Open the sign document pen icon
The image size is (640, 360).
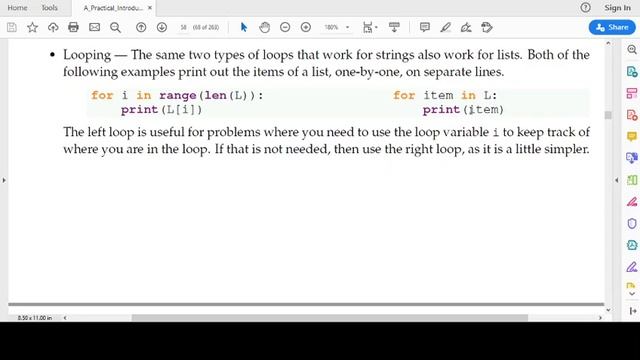(x=466, y=27)
